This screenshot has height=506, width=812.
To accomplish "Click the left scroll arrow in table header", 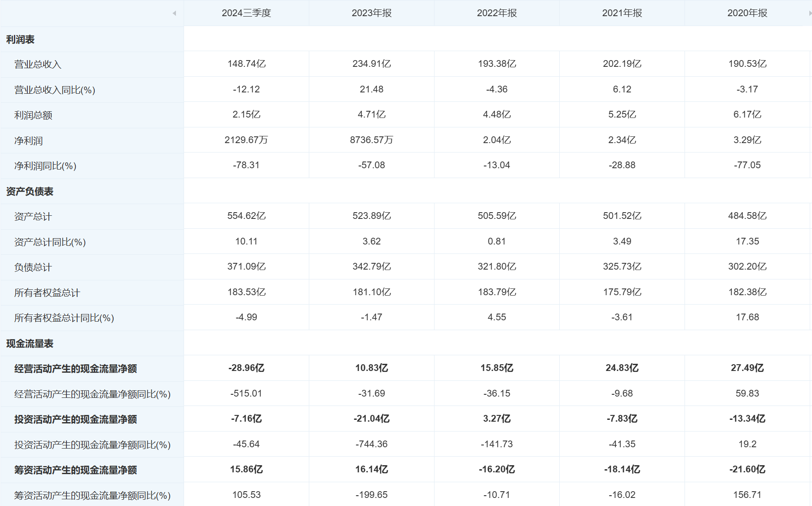I will [174, 13].
